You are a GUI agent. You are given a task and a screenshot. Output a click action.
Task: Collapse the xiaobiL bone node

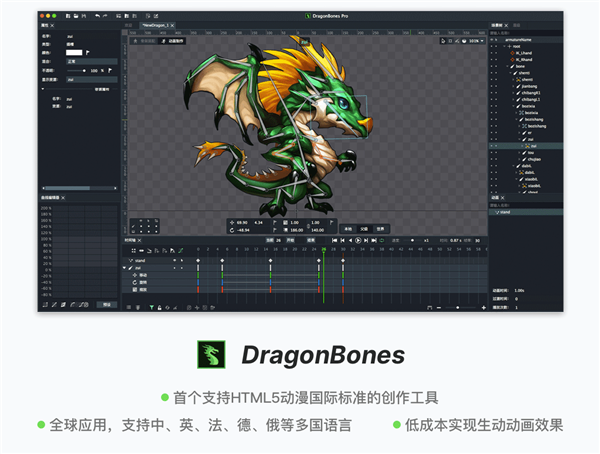[517, 179]
